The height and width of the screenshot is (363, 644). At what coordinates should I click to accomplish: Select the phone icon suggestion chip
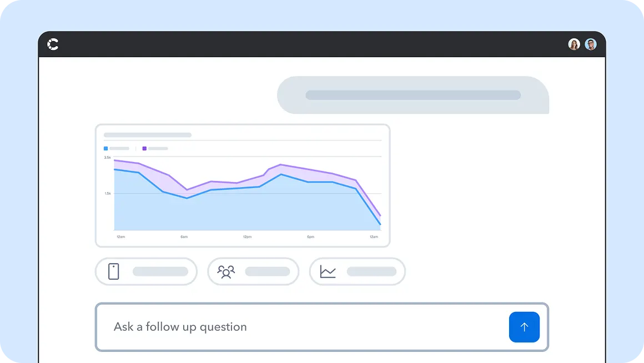(x=146, y=271)
